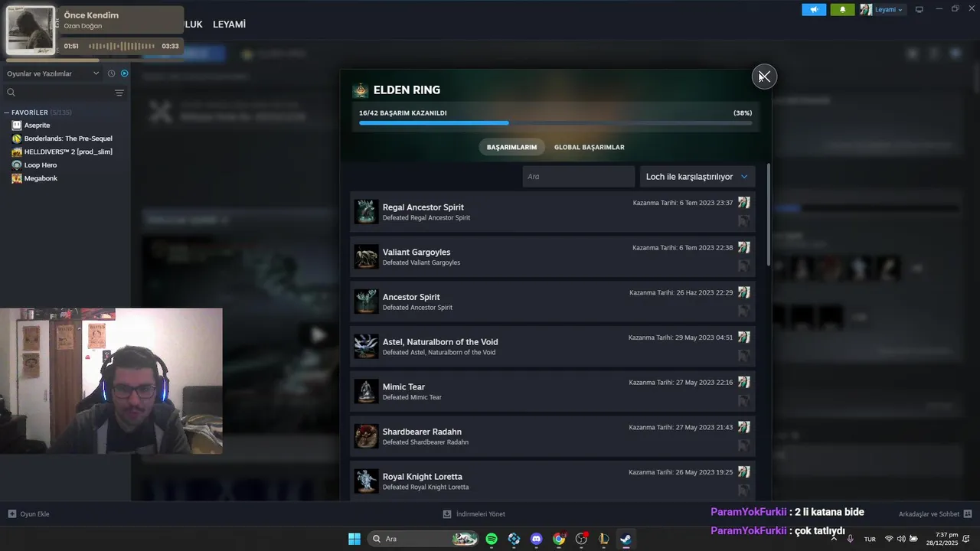Open the Windows Start menu
Screen dimensions: 980x551
(354, 539)
